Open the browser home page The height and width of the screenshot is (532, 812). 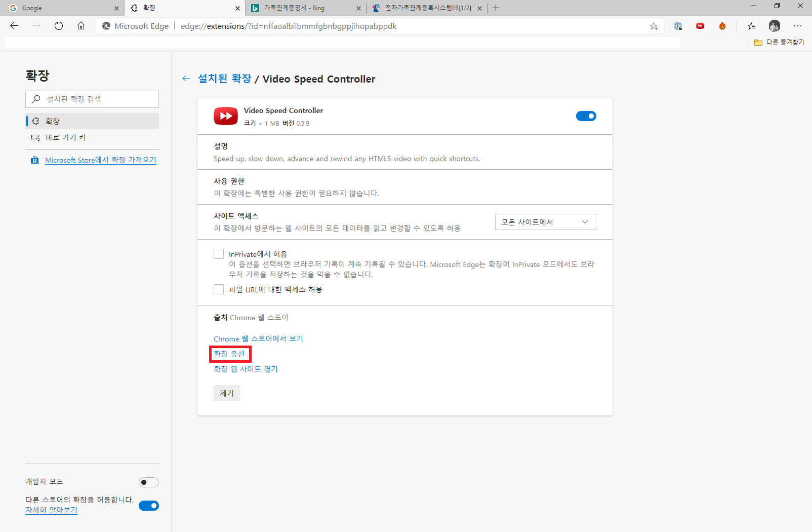81,26
